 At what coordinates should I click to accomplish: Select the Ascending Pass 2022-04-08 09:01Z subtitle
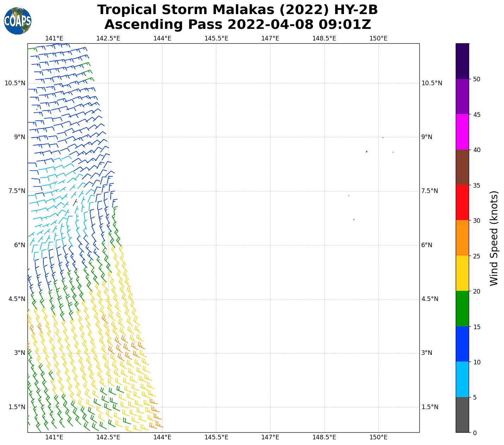(x=237, y=25)
